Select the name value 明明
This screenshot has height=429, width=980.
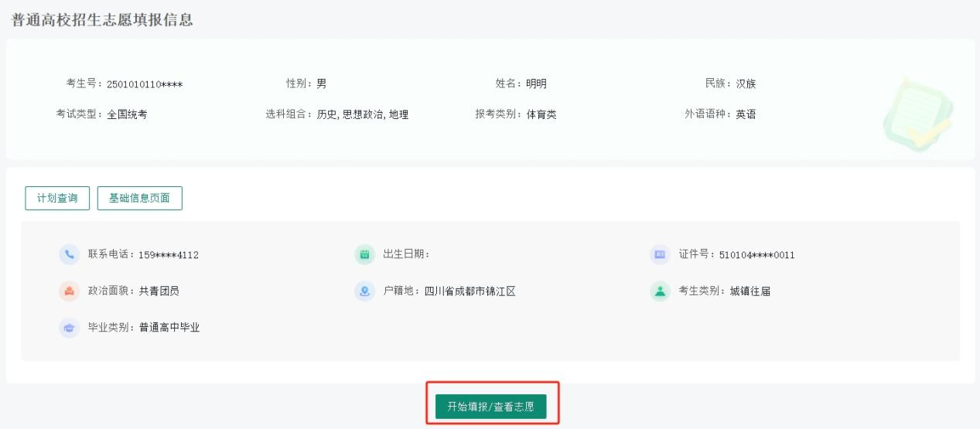[x=536, y=84]
